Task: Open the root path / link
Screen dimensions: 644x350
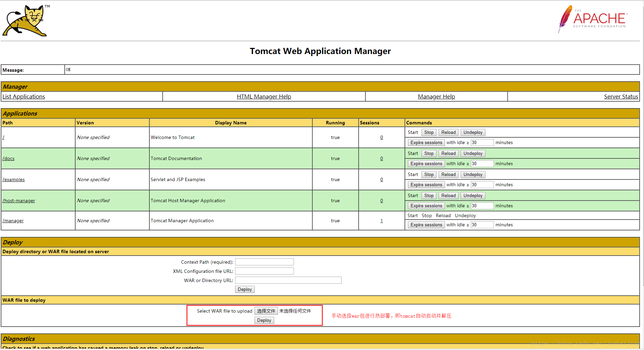Action: click(3, 137)
